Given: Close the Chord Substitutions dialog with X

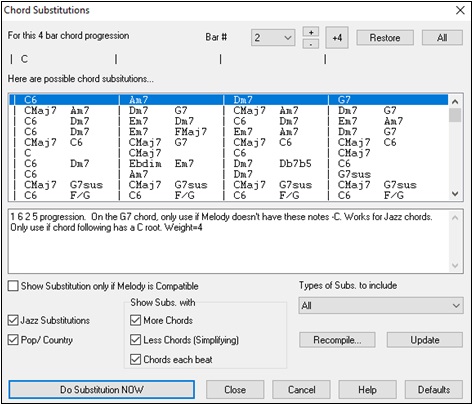Looking at the screenshot, I should [x=460, y=10].
